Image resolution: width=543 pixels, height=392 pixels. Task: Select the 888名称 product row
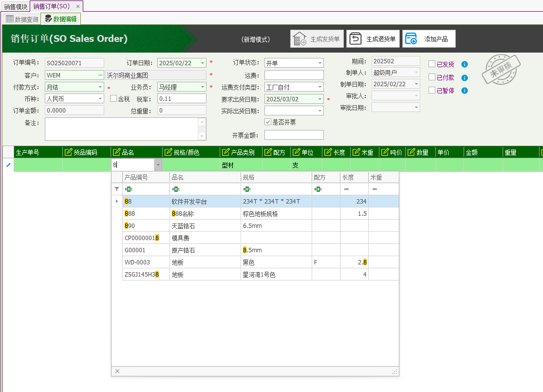tap(261, 214)
